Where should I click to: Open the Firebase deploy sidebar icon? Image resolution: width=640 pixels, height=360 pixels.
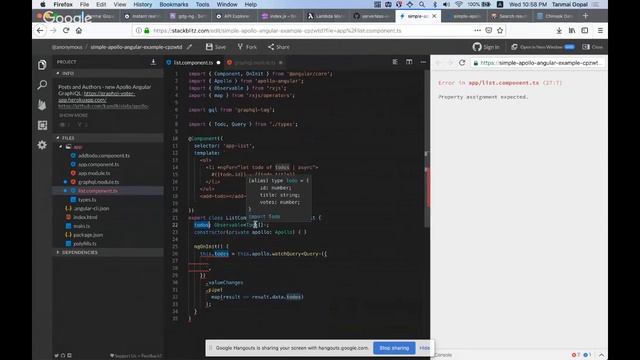42,105
